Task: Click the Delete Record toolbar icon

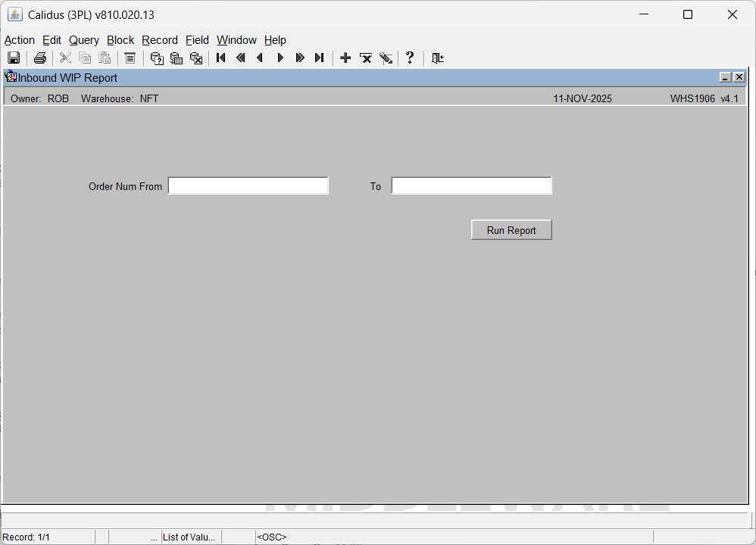Action: pyautogui.click(x=366, y=58)
